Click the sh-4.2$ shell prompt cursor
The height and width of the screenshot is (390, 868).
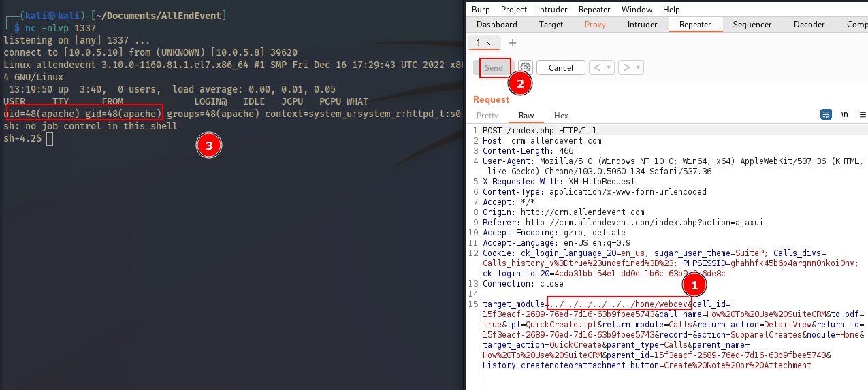point(49,139)
